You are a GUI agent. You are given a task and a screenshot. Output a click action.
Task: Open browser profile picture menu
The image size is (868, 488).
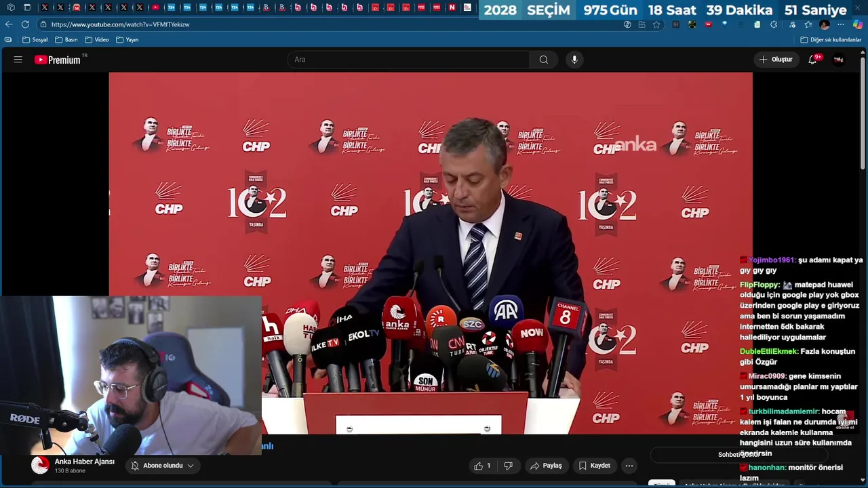[824, 24]
